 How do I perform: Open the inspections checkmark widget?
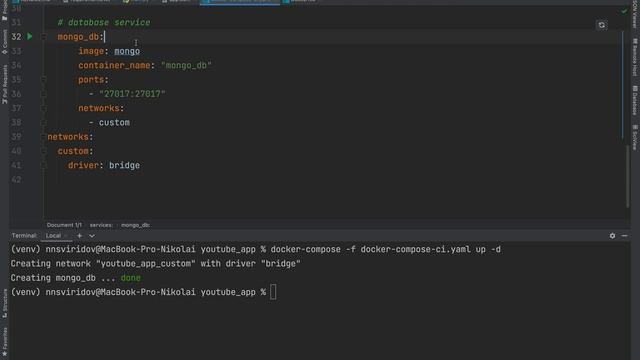click(624, 11)
